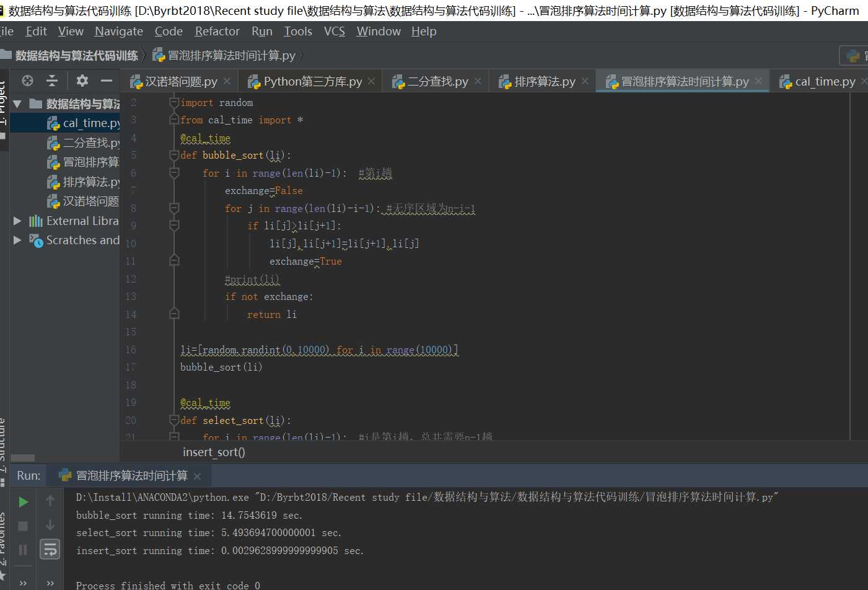This screenshot has width=868, height=590.
Task: Click the Project panel horizontal scrollbar
Action: (23, 458)
